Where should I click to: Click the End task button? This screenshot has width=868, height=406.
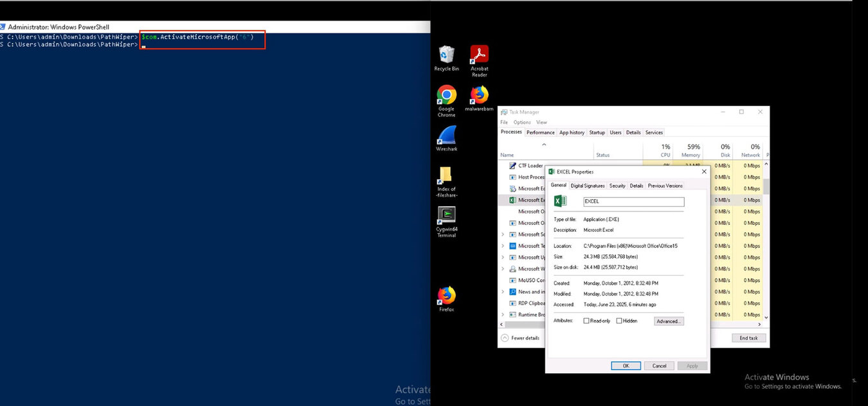coord(748,338)
